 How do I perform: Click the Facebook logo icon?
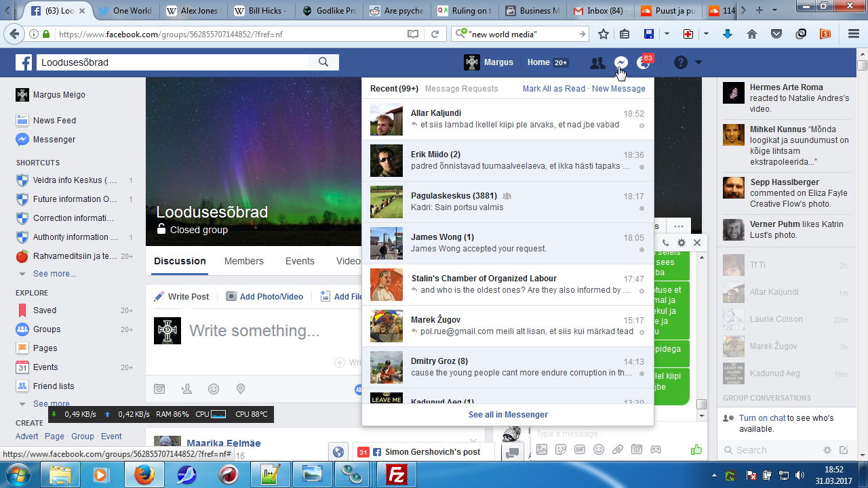[24, 62]
